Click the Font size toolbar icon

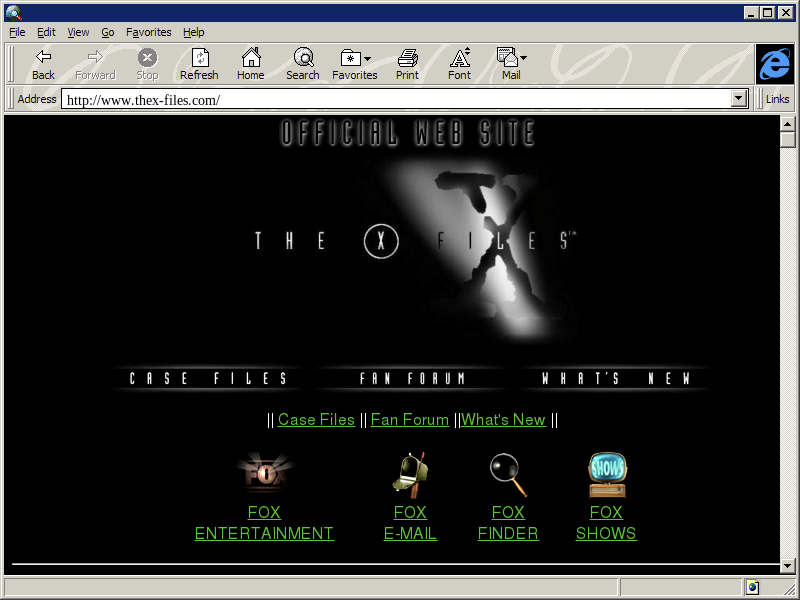click(x=459, y=58)
